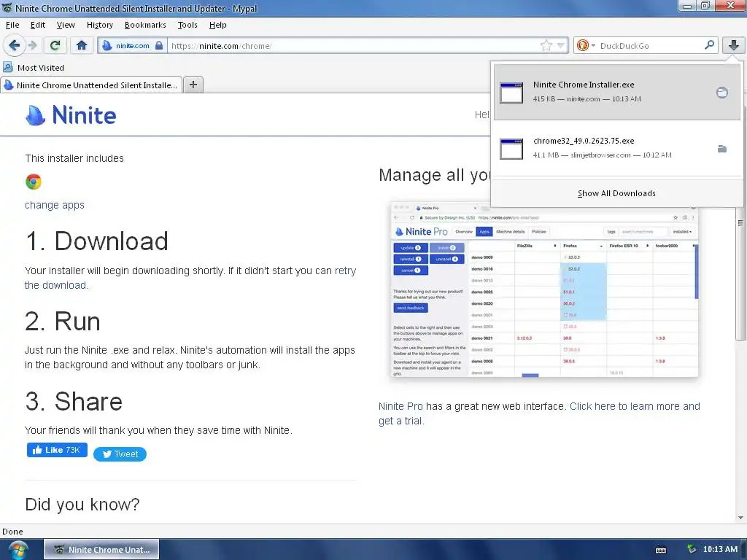The width and height of the screenshot is (747, 560).
Task: Click the URL address field
Action: point(354,46)
